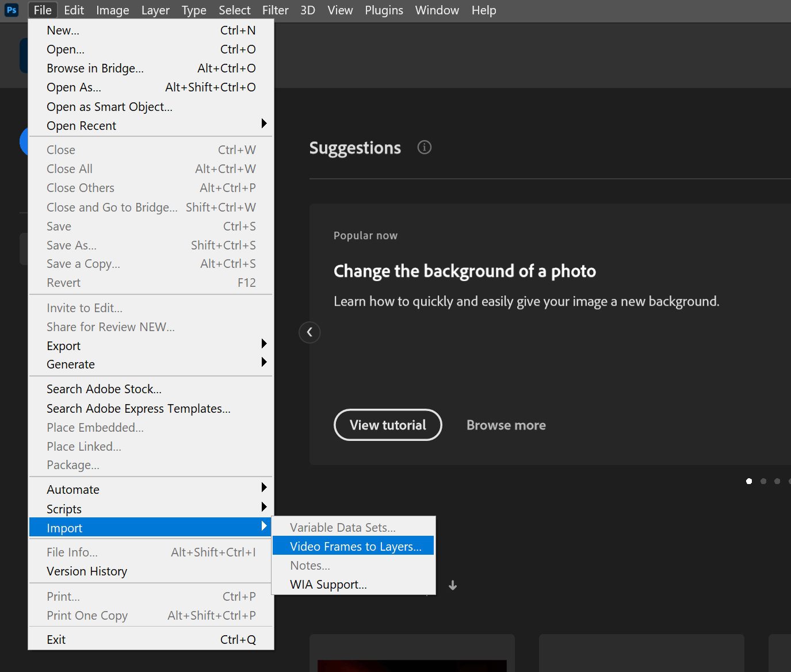Expand the Automate submenu
The width and height of the screenshot is (791, 672).
coord(151,489)
